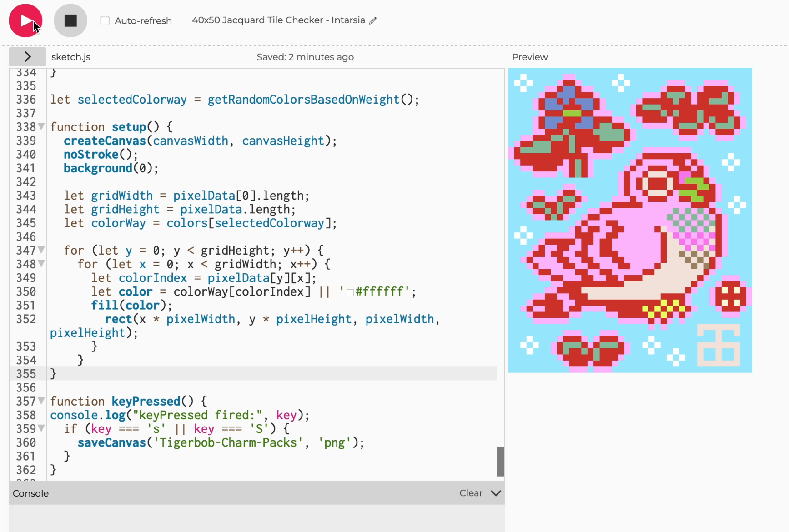Click noStroke call on line 340
Screen dimensions: 789x532
tap(101, 155)
